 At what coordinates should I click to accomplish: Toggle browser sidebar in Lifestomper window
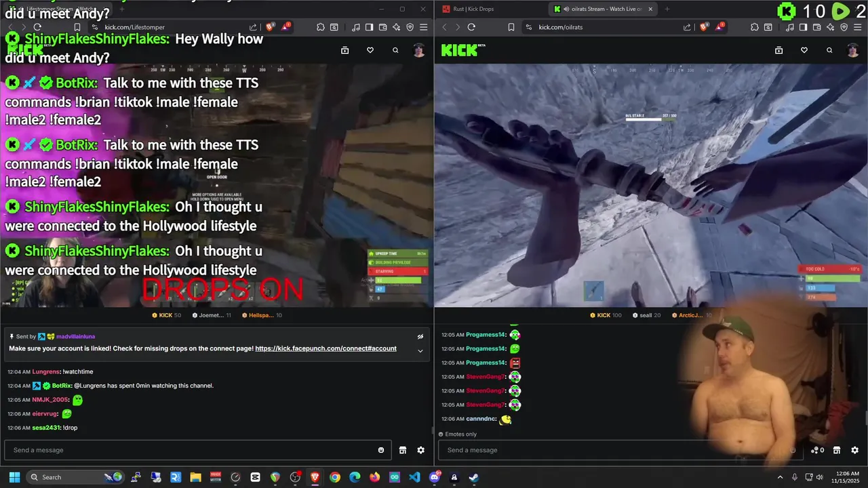[369, 27]
